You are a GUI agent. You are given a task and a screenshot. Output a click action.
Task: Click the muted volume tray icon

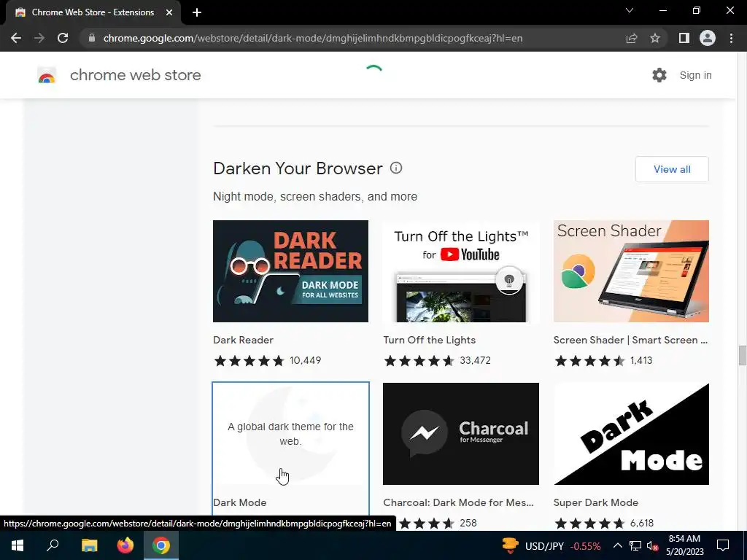click(x=653, y=545)
